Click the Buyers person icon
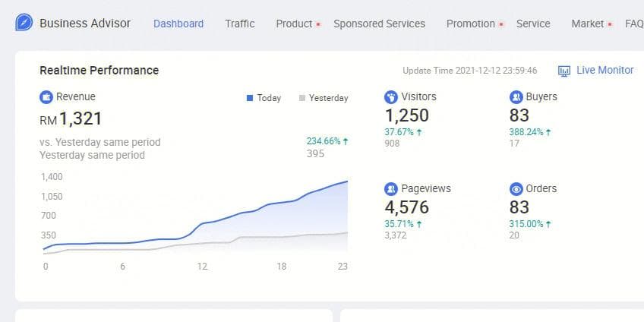The image size is (644, 322). [x=516, y=97]
